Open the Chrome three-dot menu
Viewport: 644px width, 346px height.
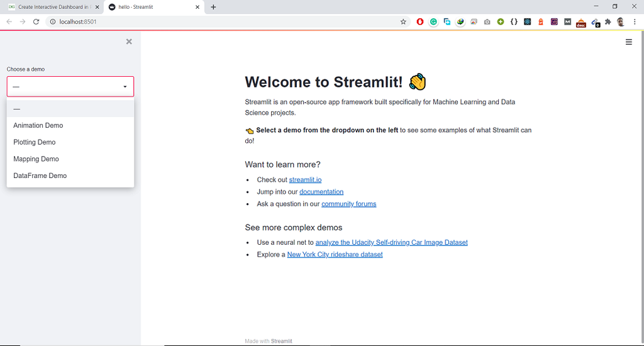pos(635,22)
